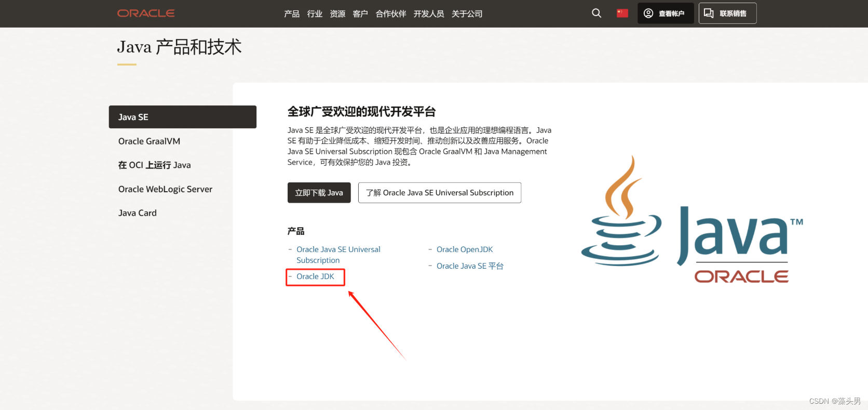Open the 资源 navigation menu
The height and width of the screenshot is (410, 868).
pos(337,14)
